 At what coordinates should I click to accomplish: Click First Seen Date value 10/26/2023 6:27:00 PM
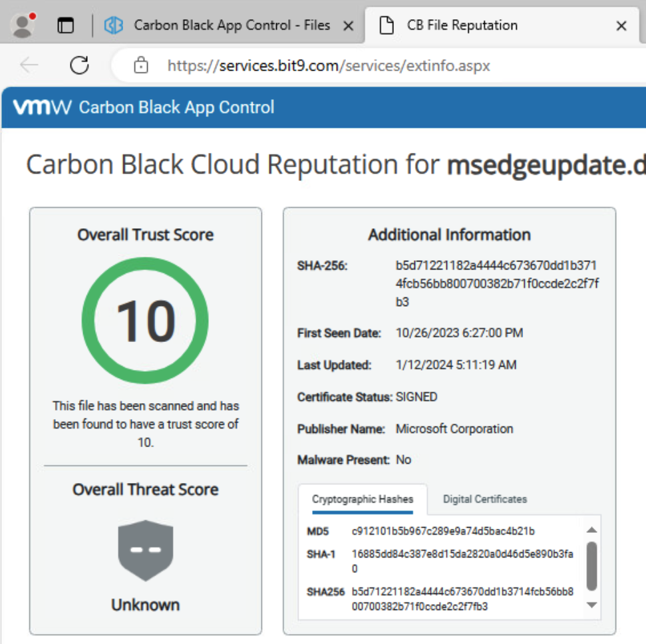click(459, 333)
